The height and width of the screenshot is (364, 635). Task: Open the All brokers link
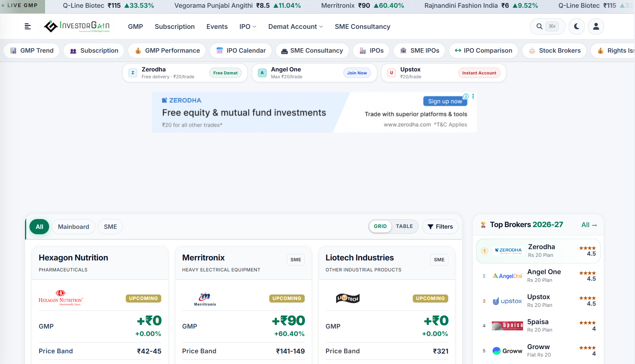tap(589, 225)
